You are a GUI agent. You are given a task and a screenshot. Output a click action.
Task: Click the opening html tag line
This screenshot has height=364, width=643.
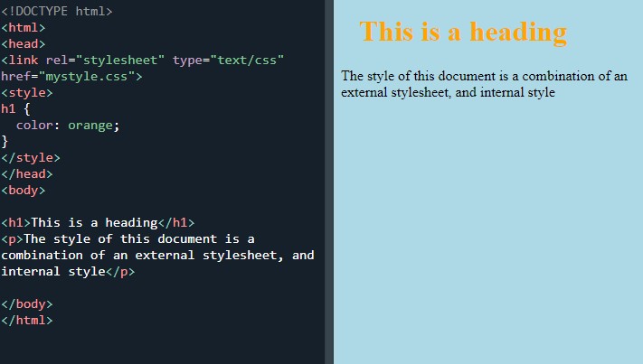coord(23,27)
